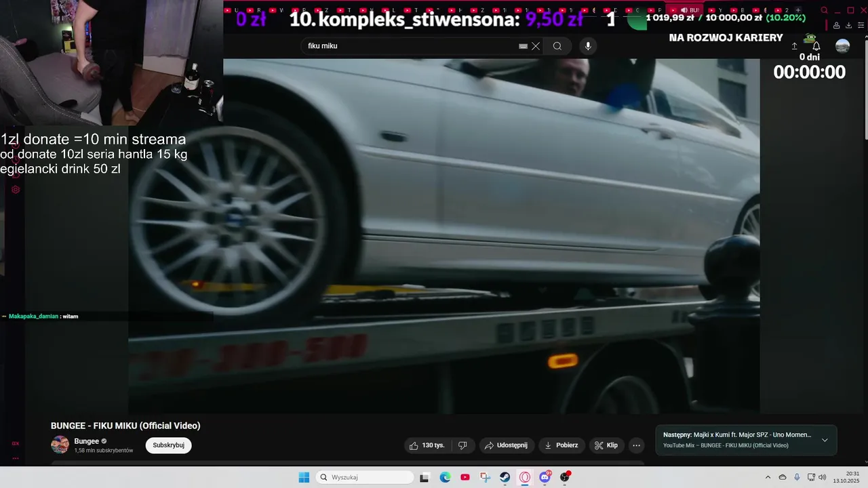Open the Opera tab search magnifier
This screenshot has height=488, width=868.
coord(825,10)
